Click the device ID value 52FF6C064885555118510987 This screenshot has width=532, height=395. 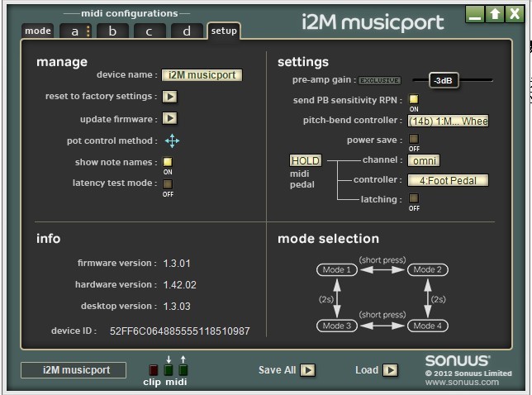[179, 331]
